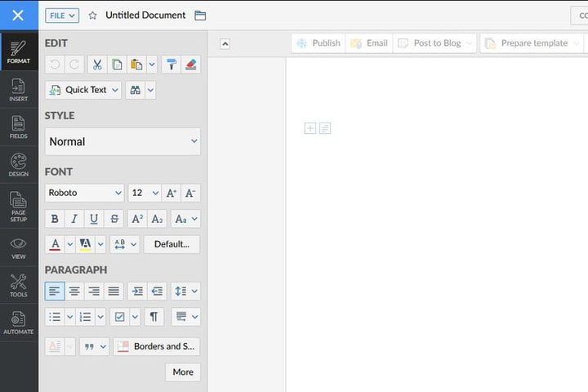Switch to the Page Setup tab

(x=19, y=207)
